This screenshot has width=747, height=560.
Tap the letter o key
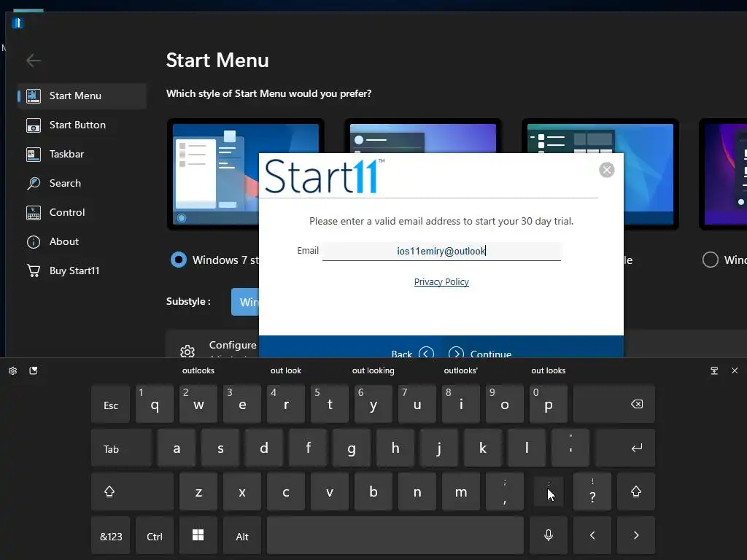505,404
